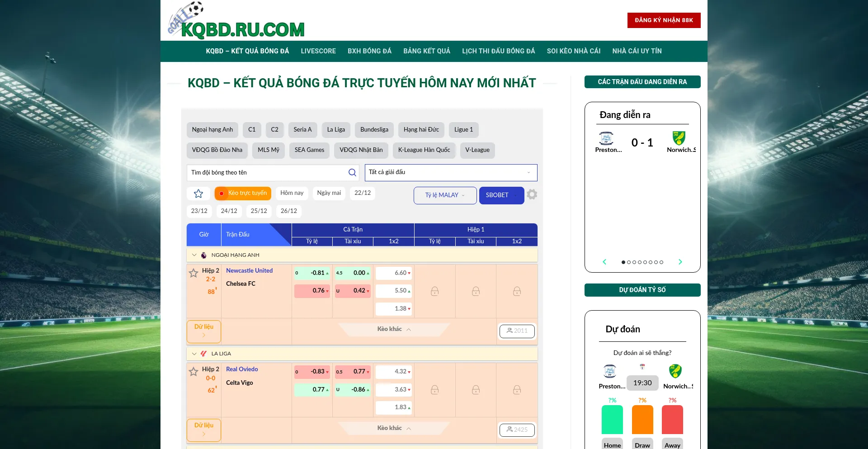Open the Tất cả giải đấu dropdown

451,173
